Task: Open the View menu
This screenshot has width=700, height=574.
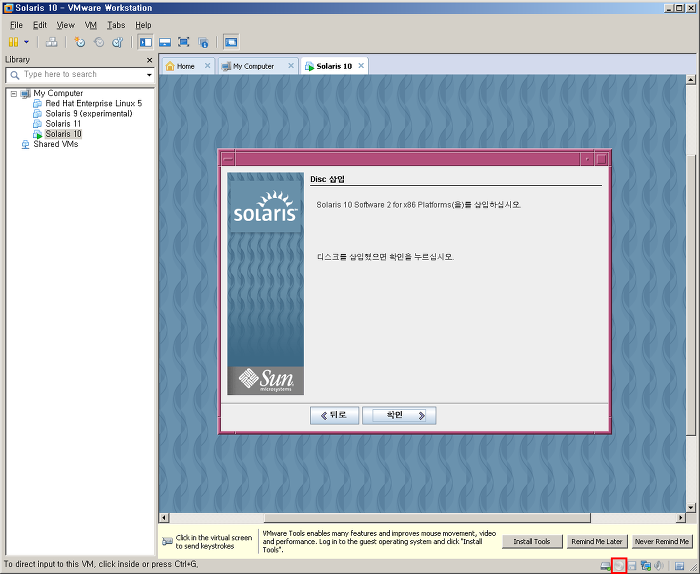Action: pyautogui.click(x=65, y=25)
